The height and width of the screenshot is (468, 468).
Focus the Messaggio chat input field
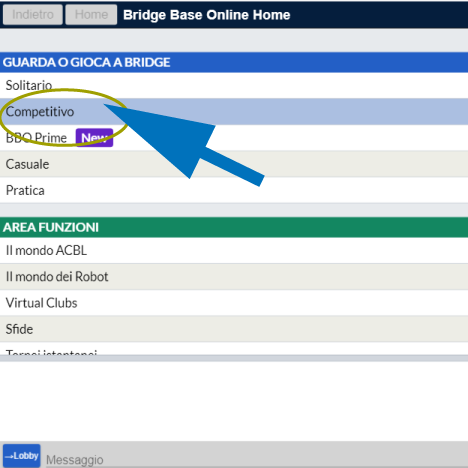pyautogui.click(x=257, y=460)
